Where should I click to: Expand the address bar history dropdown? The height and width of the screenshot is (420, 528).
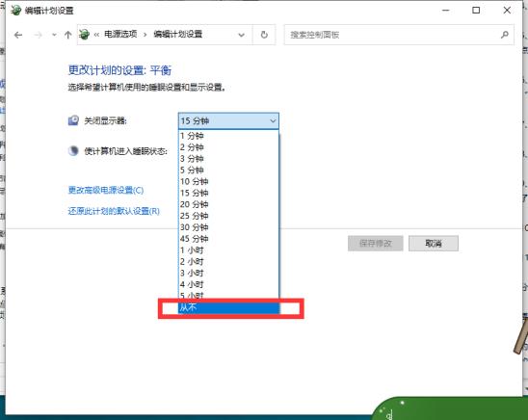[x=241, y=35]
